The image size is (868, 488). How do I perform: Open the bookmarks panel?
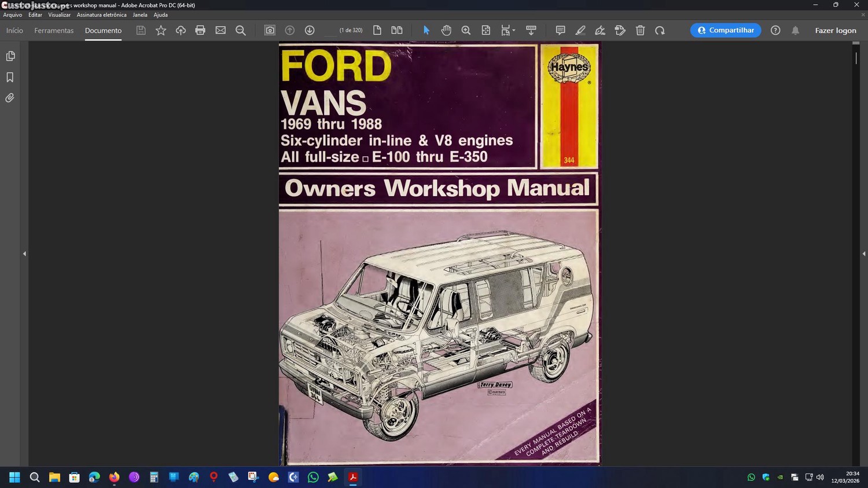point(10,77)
